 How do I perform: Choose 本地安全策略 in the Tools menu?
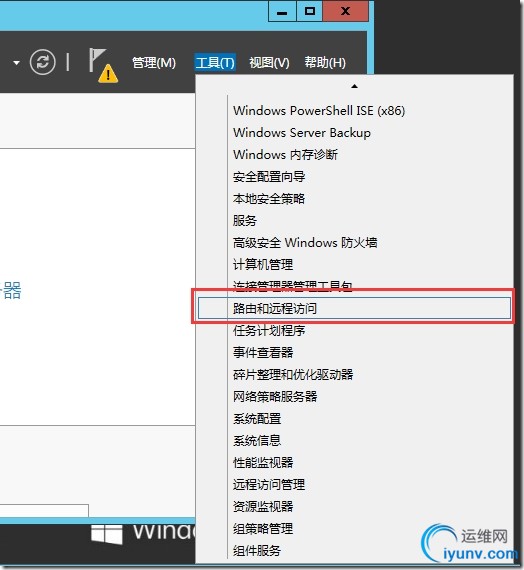coord(269,198)
